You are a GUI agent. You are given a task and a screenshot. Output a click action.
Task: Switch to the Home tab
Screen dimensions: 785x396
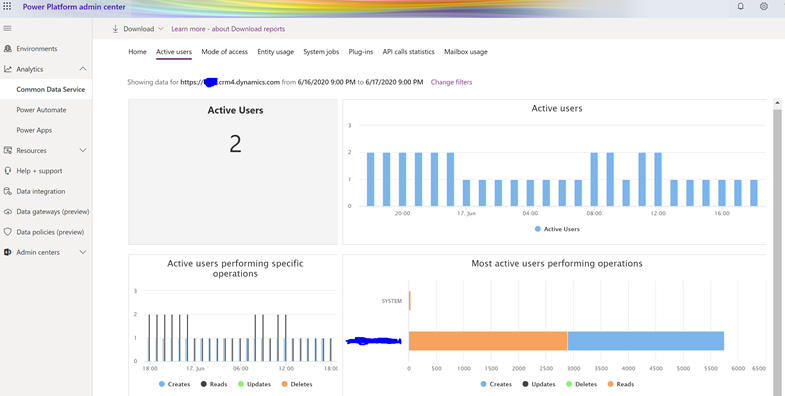click(137, 52)
